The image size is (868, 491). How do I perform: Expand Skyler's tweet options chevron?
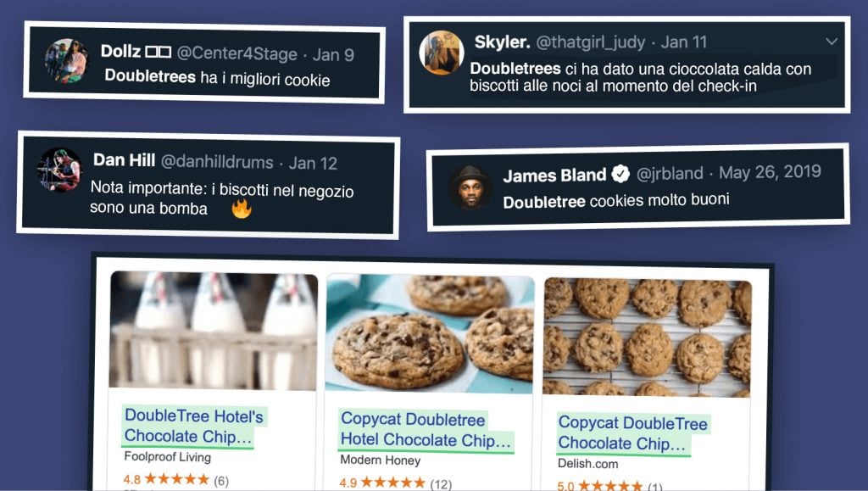click(831, 42)
